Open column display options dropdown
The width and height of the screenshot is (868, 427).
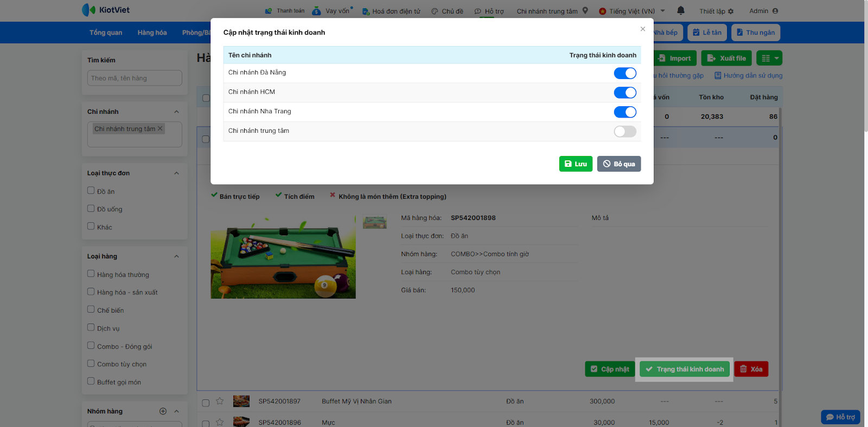tap(769, 58)
